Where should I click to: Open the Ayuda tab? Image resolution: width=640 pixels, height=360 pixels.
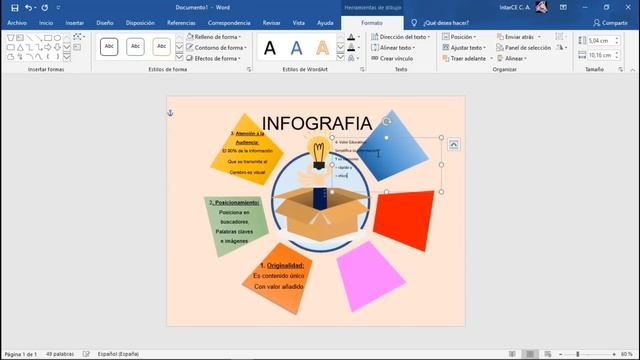[x=325, y=23]
